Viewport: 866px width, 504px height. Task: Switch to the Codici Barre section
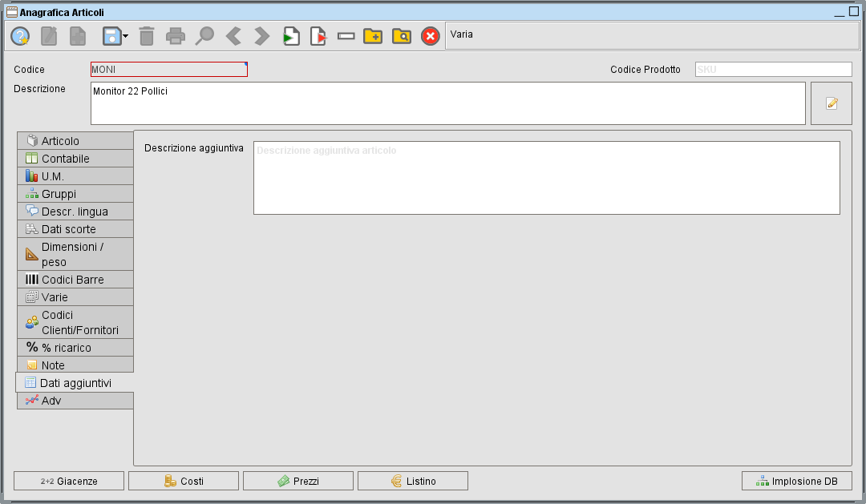pos(75,280)
